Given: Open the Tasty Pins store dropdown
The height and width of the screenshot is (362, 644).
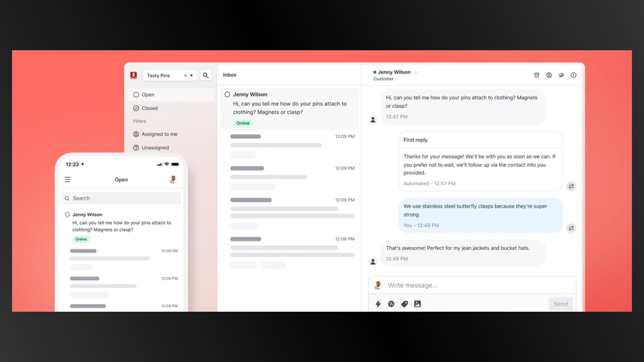Looking at the screenshot, I should (x=169, y=75).
